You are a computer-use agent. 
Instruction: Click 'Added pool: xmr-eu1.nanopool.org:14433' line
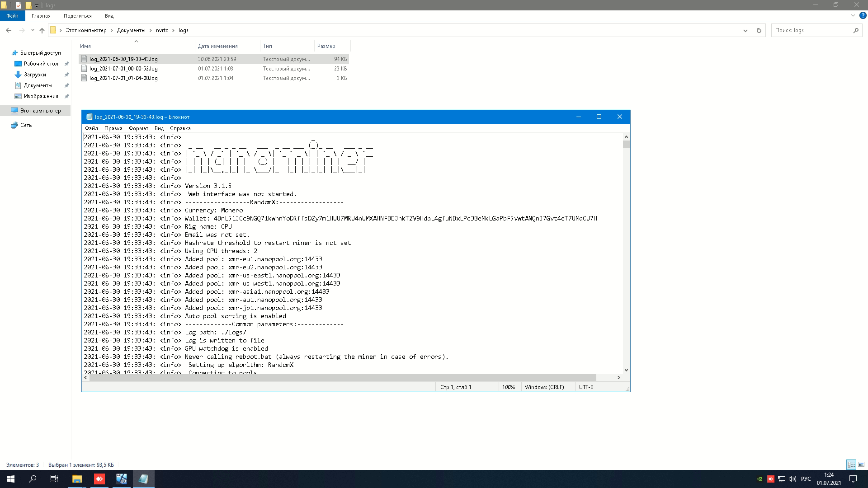tap(254, 259)
